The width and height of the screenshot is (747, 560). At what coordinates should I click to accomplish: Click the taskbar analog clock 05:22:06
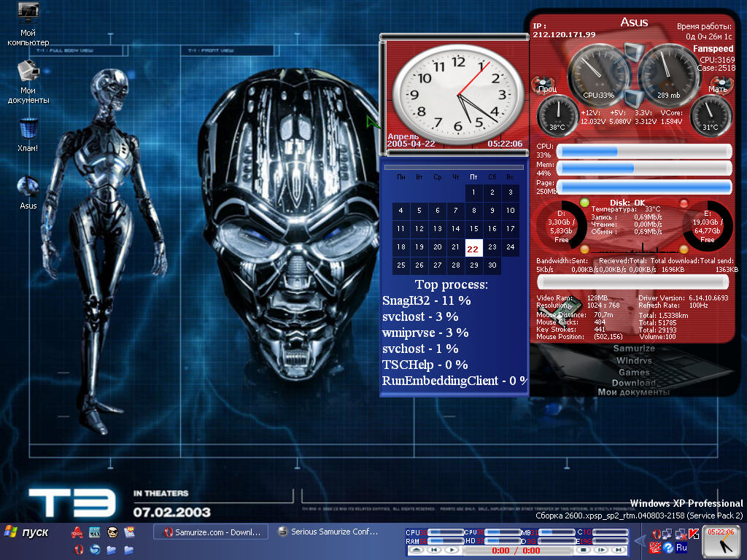pyautogui.click(x=720, y=540)
